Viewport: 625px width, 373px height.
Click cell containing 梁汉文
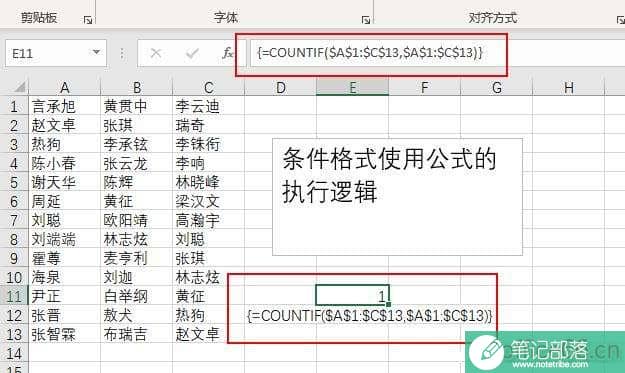[208, 201]
